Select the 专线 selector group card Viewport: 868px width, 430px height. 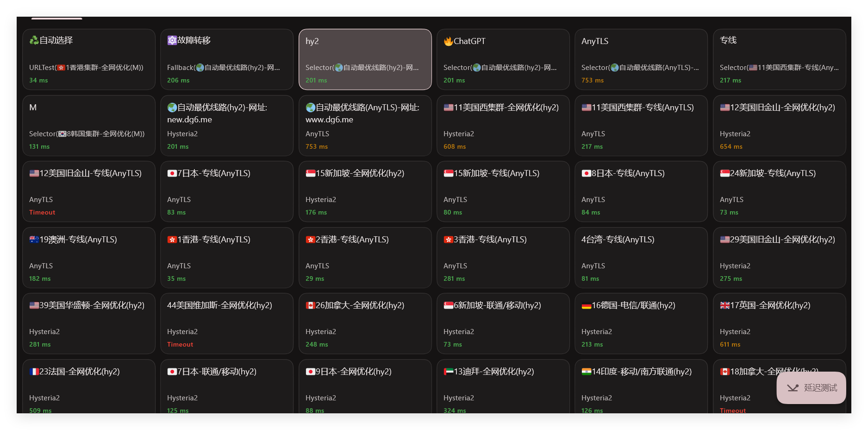pos(780,59)
